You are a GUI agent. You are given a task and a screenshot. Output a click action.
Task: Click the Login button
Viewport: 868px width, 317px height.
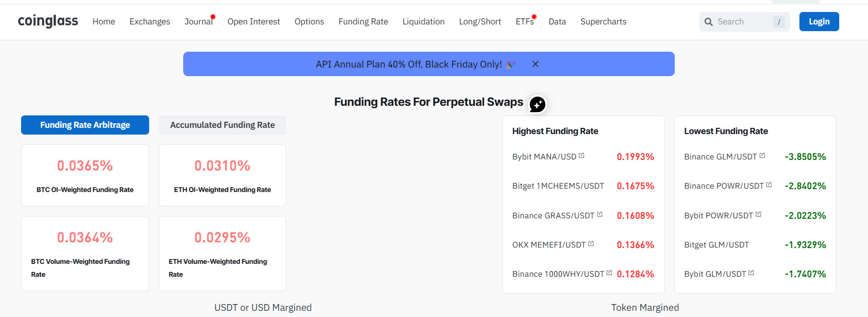tap(819, 22)
